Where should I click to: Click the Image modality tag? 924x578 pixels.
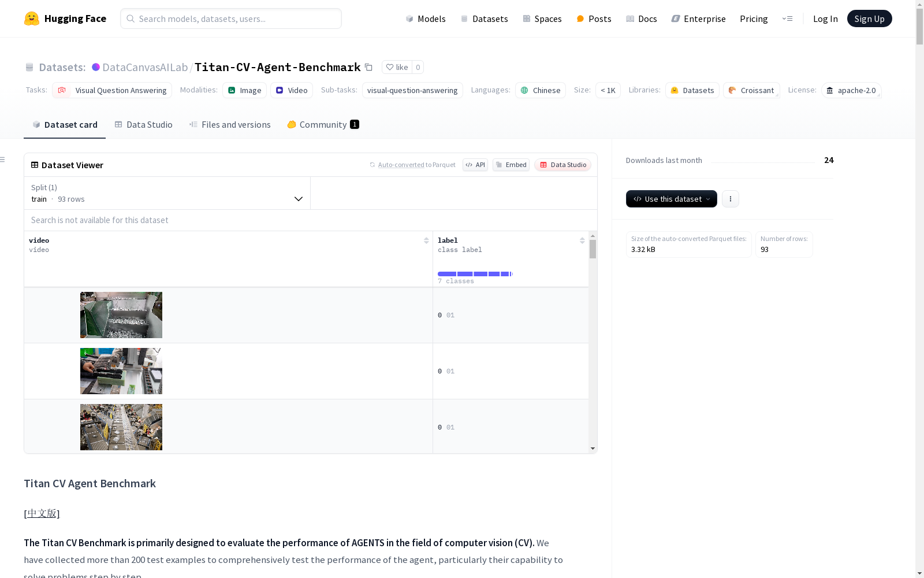coord(245,90)
